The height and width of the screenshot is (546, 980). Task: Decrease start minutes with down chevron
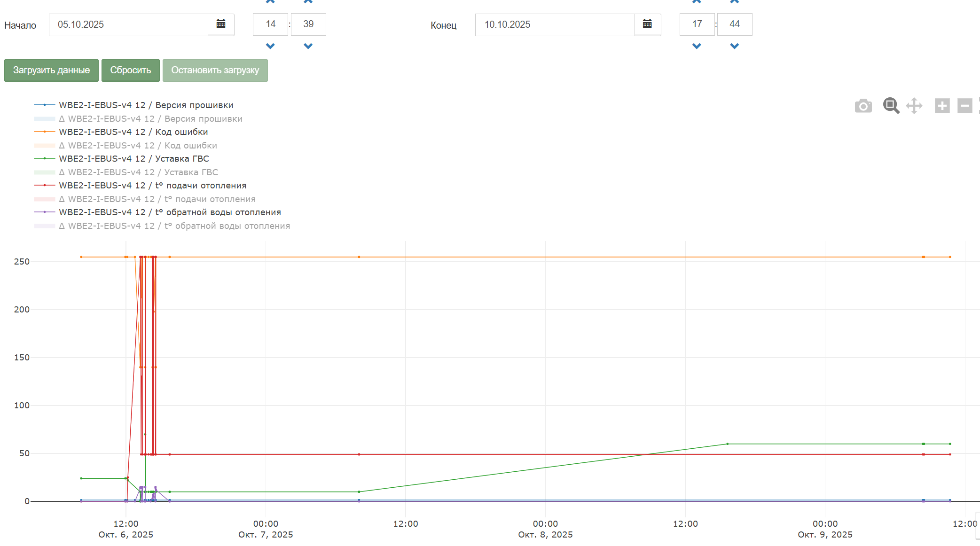click(308, 46)
